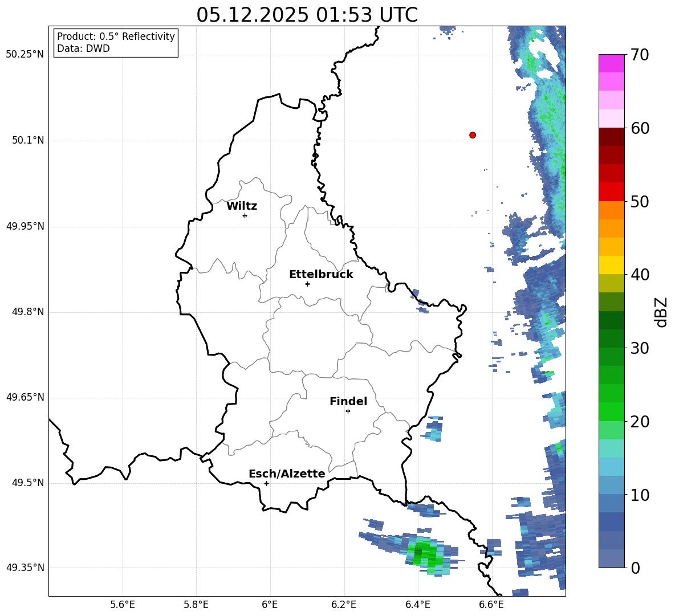Click the 50 tick on colorbar

(x=640, y=201)
